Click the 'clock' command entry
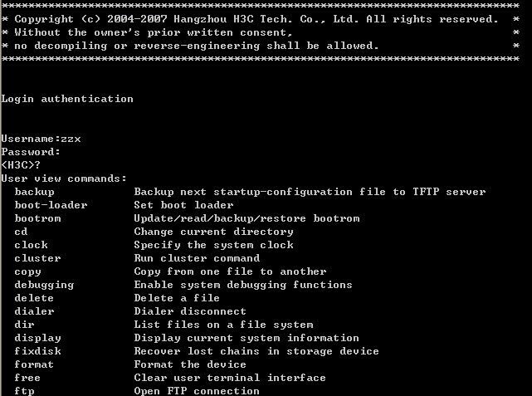This screenshot has width=532, height=396. click(31, 245)
